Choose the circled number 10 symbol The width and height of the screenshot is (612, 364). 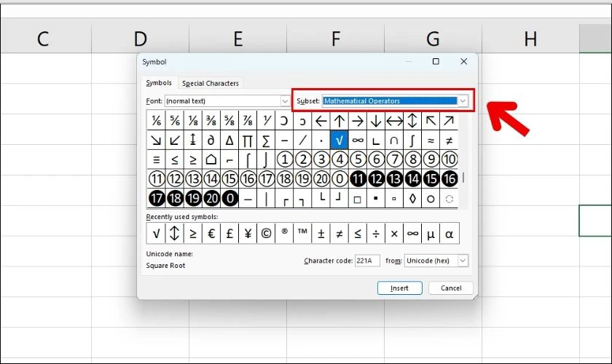(450, 159)
